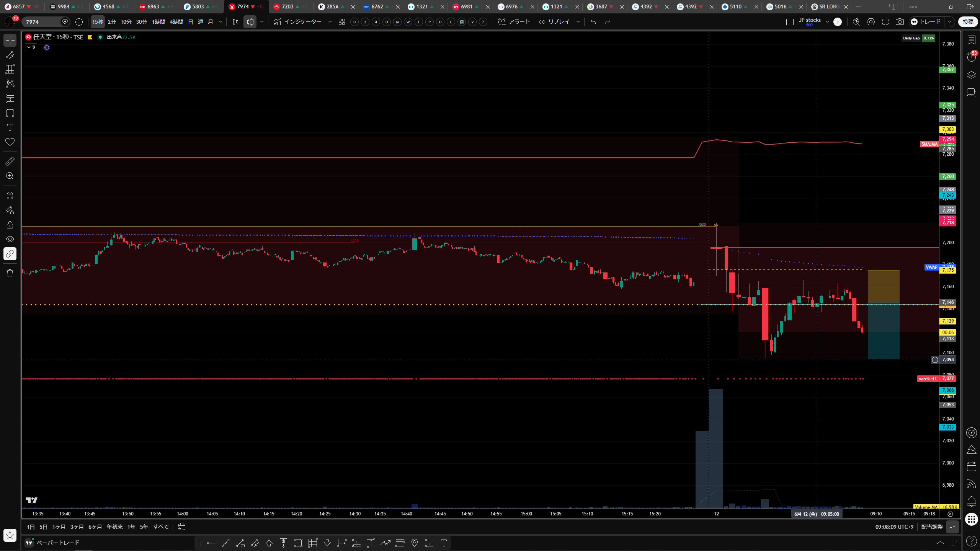Select the 年初来 date range
This screenshot has width=980, height=551.
(x=114, y=527)
